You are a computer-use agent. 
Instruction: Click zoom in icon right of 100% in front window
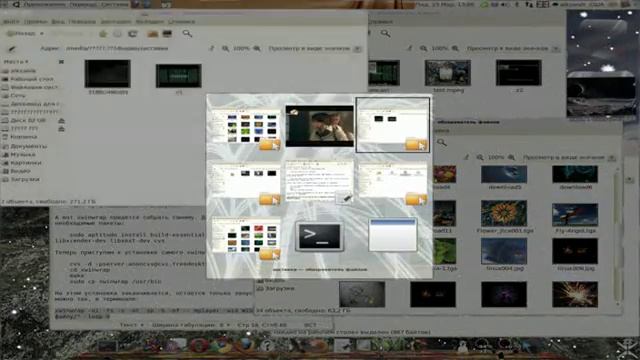(x=257, y=49)
